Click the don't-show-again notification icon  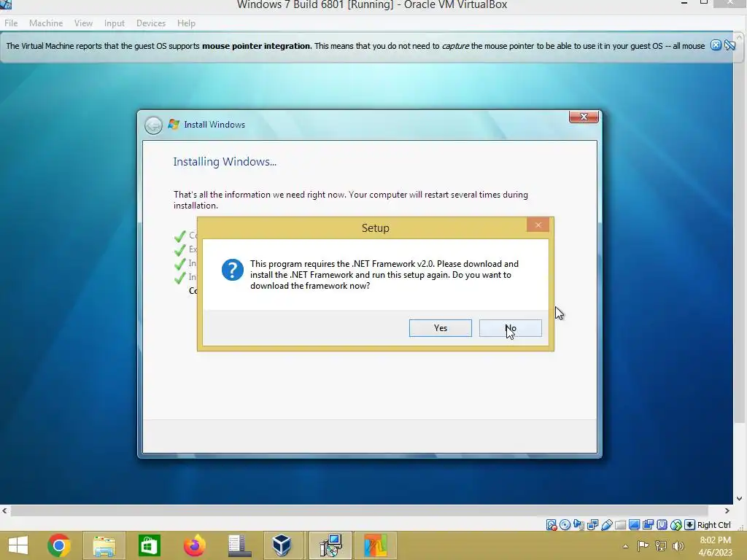click(729, 45)
